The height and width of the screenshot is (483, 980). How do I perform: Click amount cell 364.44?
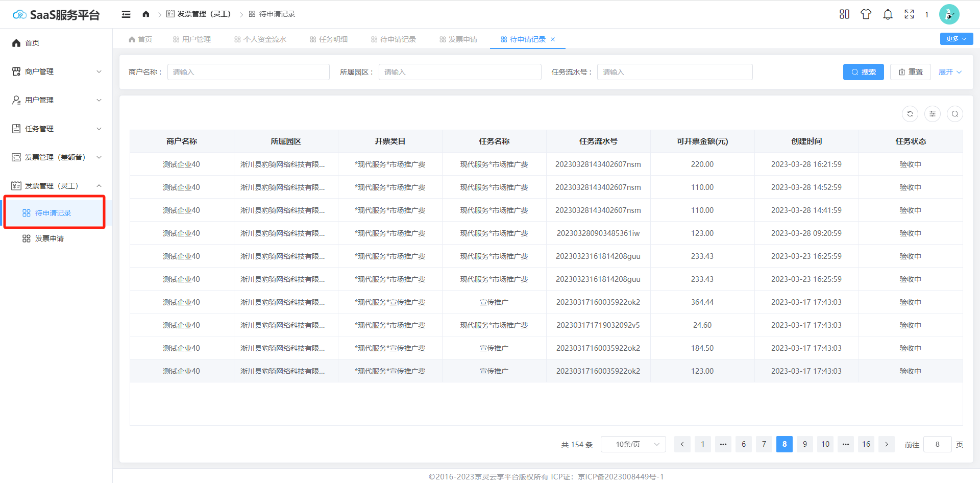(x=702, y=302)
